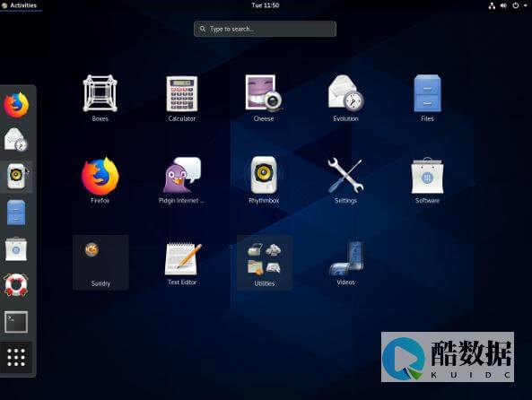Open Files from the app grid
The image size is (532, 400).
point(427,99)
